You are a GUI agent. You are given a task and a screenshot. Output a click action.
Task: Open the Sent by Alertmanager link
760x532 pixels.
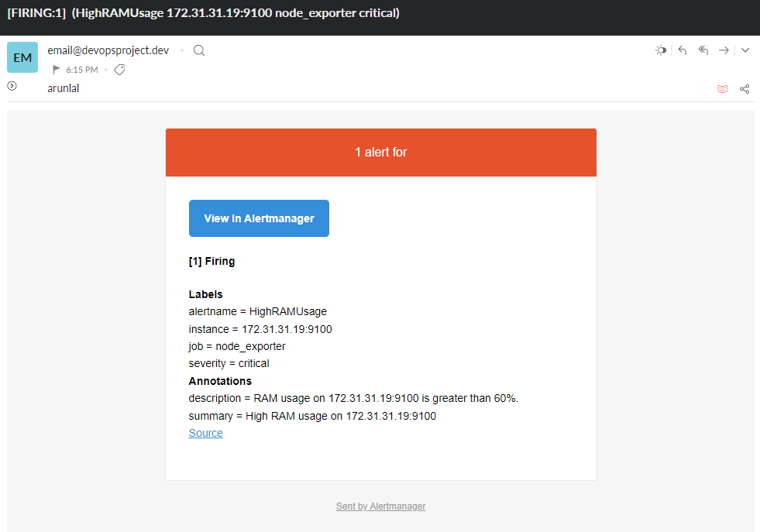pos(380,506)
